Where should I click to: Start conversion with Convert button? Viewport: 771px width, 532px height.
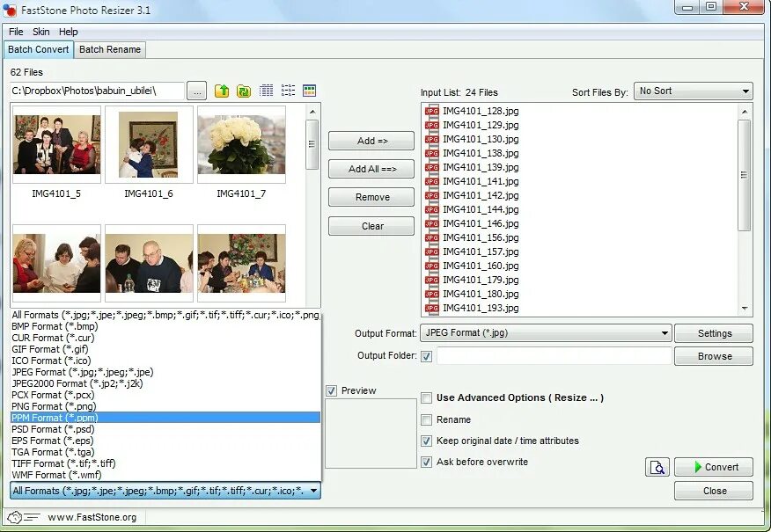click(714, 467)
